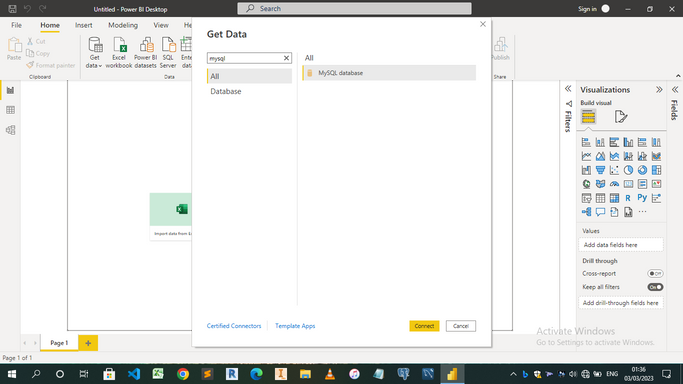Click Add data fields here well
This screenshot has height=384, width=683.
[621, 245]
